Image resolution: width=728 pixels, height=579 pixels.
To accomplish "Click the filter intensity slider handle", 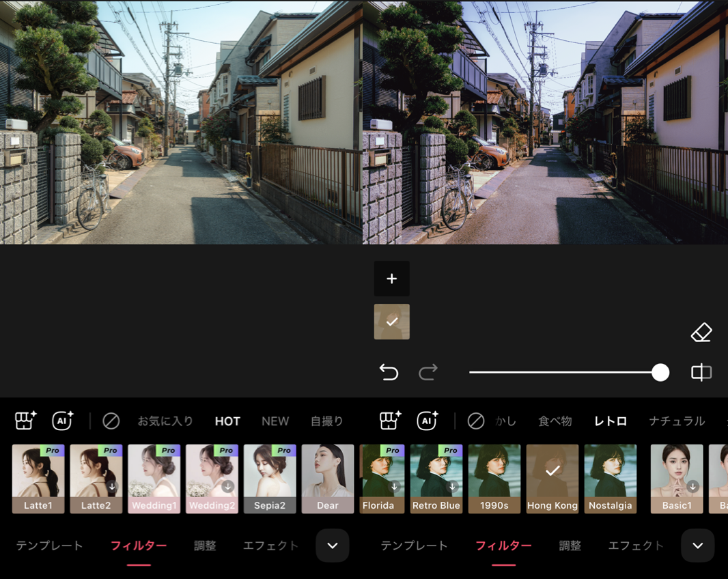I will (660, 372).
